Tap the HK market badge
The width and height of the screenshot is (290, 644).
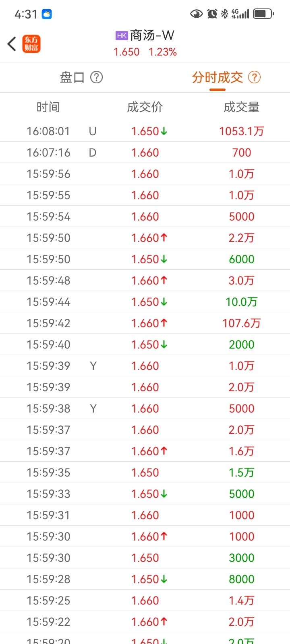click(x=122, y=35)
